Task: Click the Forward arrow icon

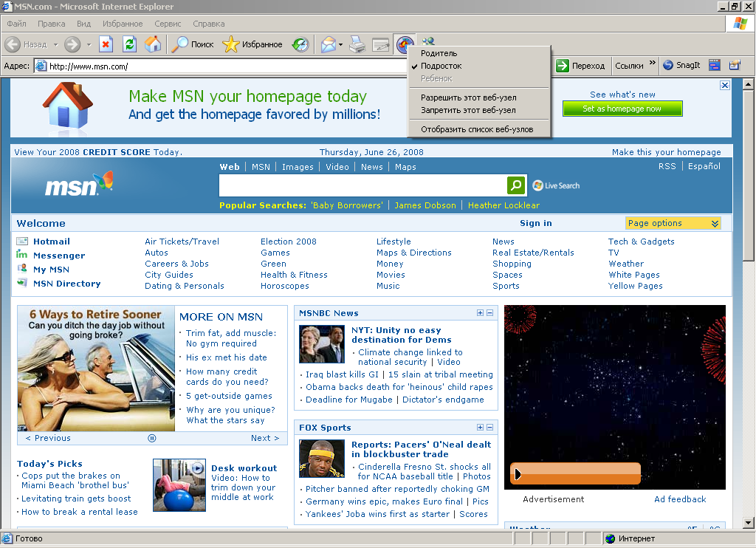Action: pyautogui.click(x=72, y=44)
